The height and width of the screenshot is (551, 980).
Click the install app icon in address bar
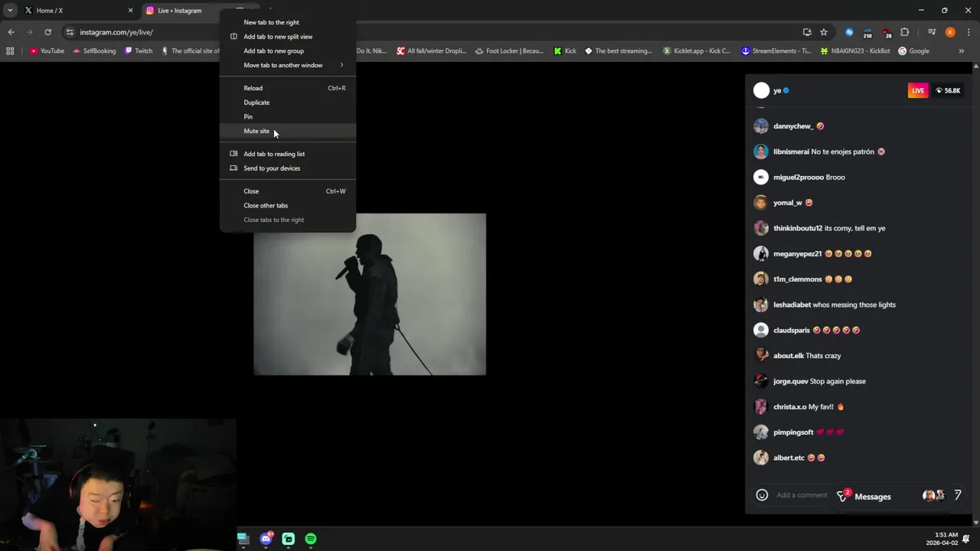[807, 32]
